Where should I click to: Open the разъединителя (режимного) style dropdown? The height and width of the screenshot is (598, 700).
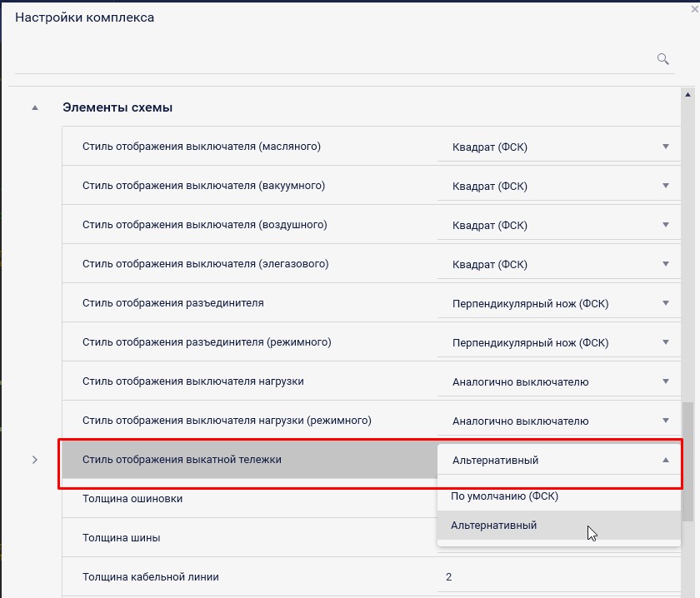(x=665, y=342)
